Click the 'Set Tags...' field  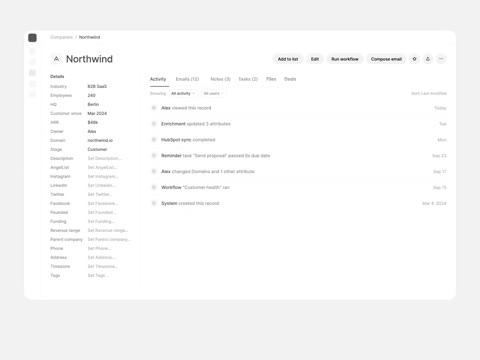point(98,275)
